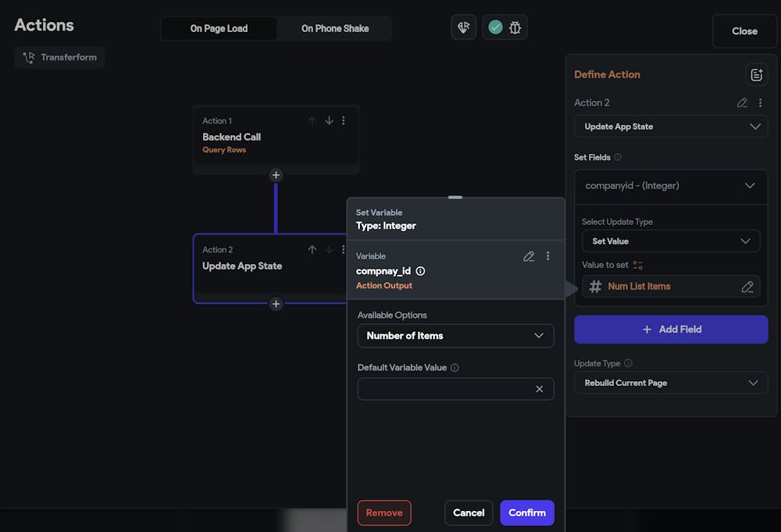Open the three-dot menu on Action 1 card
Viewport: 781px width, 532px height.
pyautogui.click(x=344, y=121)
